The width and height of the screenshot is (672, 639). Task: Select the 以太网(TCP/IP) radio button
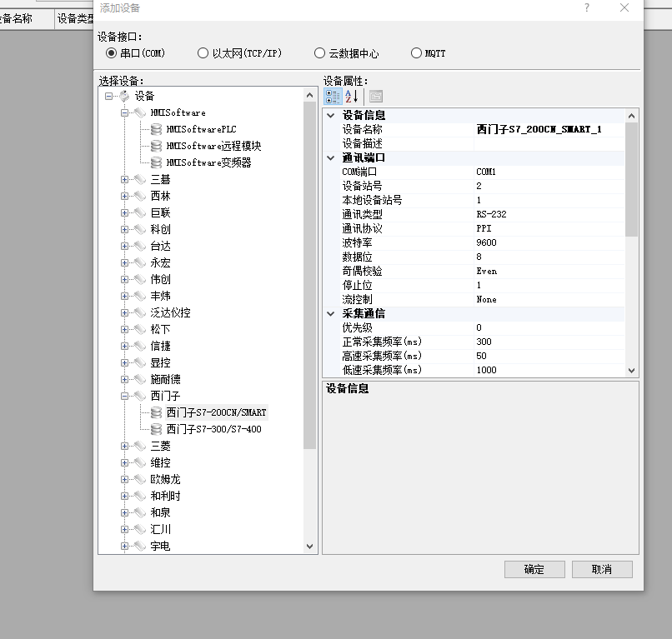tap(203, 53)
